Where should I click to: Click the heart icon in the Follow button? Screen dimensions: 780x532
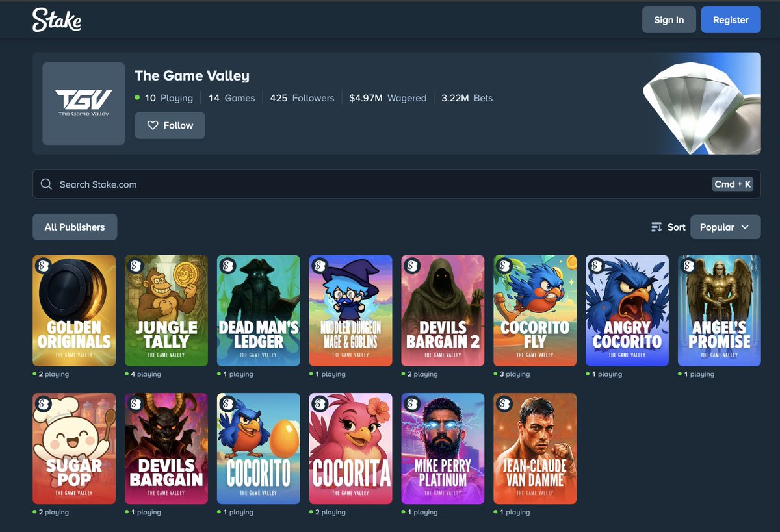tap(153, 125)
